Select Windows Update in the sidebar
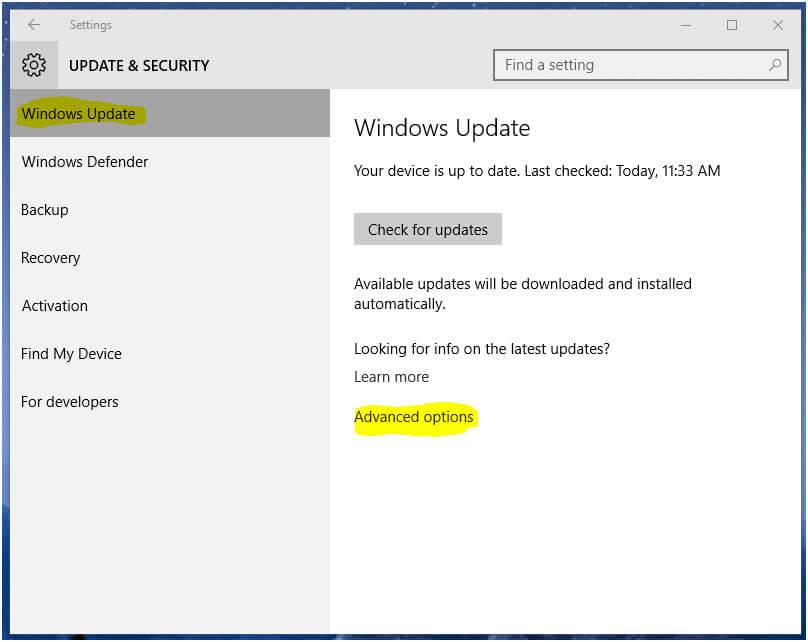The width and height of the screenshot is (808, 642). [x=170, y=113]
